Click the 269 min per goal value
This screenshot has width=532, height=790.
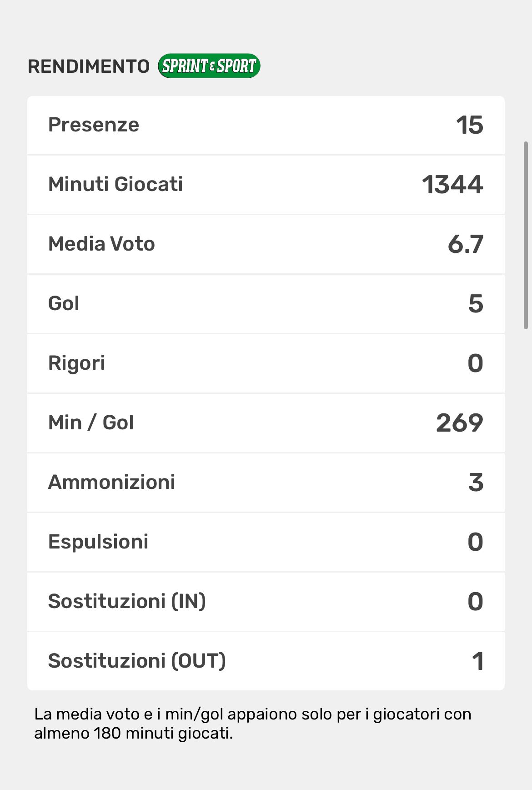[x=459, y=423]
